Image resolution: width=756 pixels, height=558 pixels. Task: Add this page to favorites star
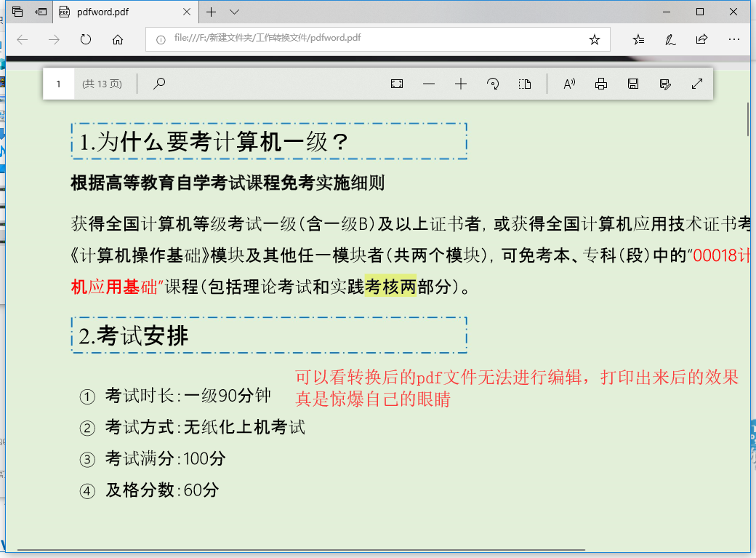tap(595, 39)
